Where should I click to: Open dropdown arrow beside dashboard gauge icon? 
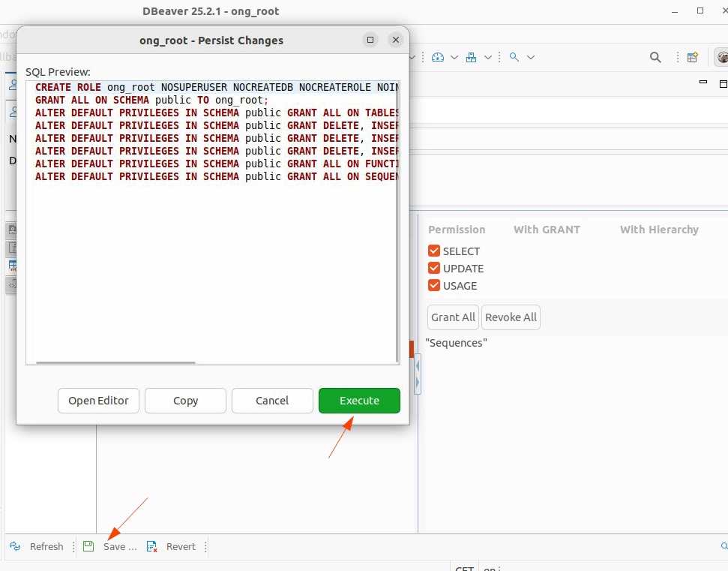(x=454, y=57)
